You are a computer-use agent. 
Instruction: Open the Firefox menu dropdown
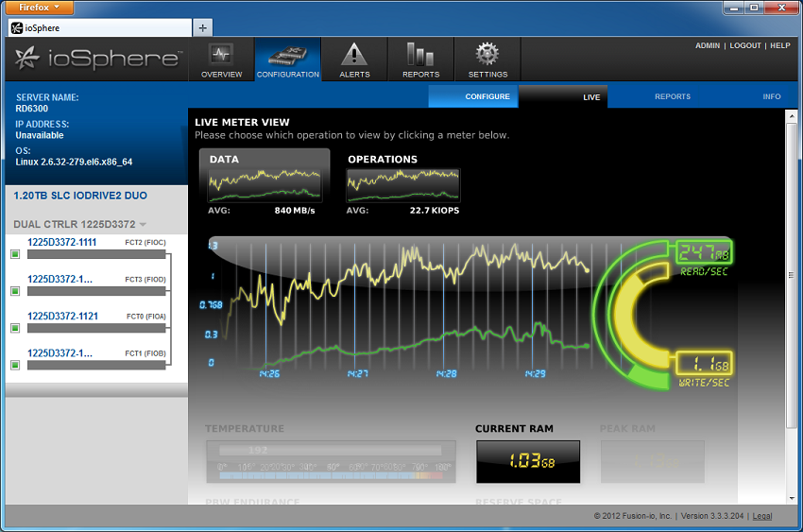[x=40, y=8]
